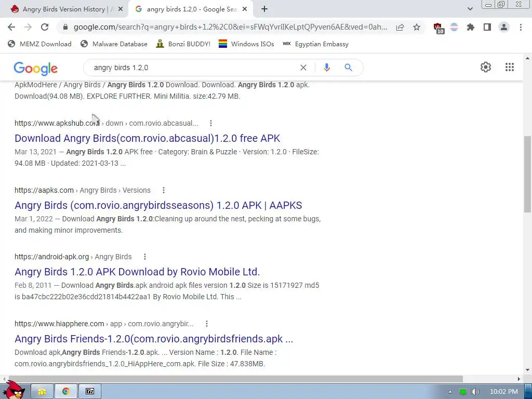The width and height of the screenshot is (532, 399).
Task: Open Angry Birds 1.2.0 APK by Rovio link
Action: pyautogui.click(x=137, y=272)
